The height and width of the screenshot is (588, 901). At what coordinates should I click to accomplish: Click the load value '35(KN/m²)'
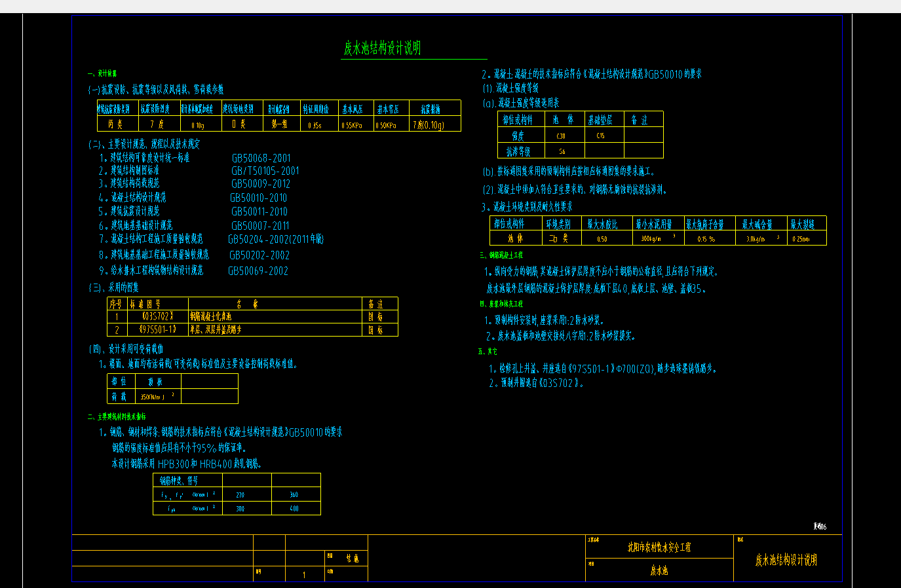click(x=157, y=396)
